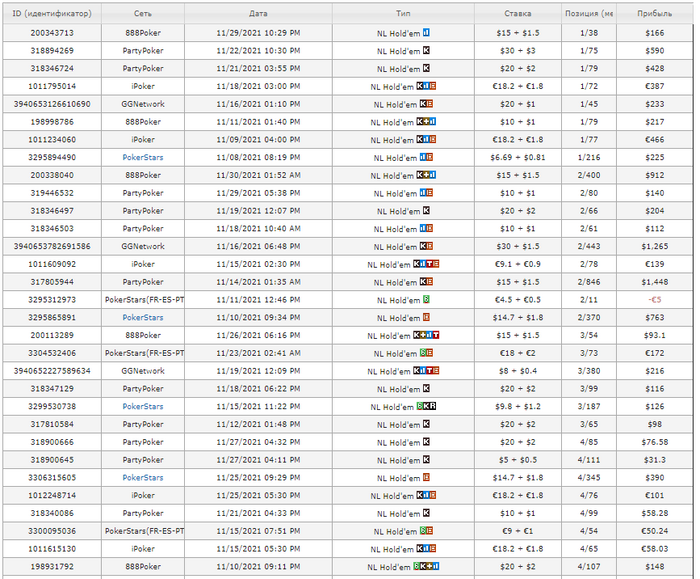Click black R icon in row 3299530738
Screen dimensions: 700x579
tap(433, 407)
